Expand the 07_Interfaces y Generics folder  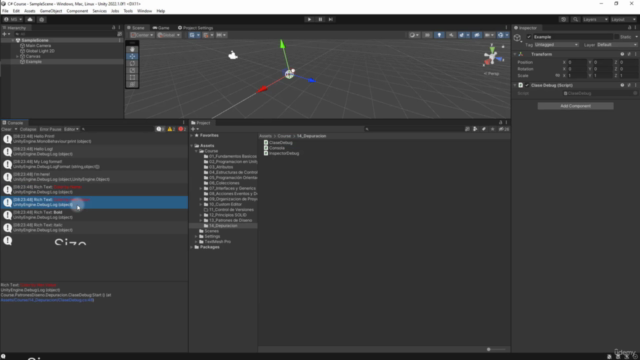point(201,189)
